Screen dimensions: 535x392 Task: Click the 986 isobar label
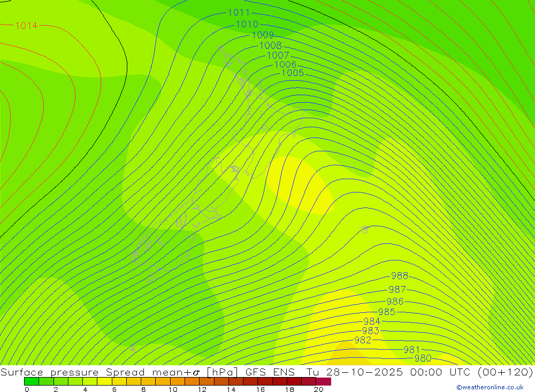pos(395,302)
